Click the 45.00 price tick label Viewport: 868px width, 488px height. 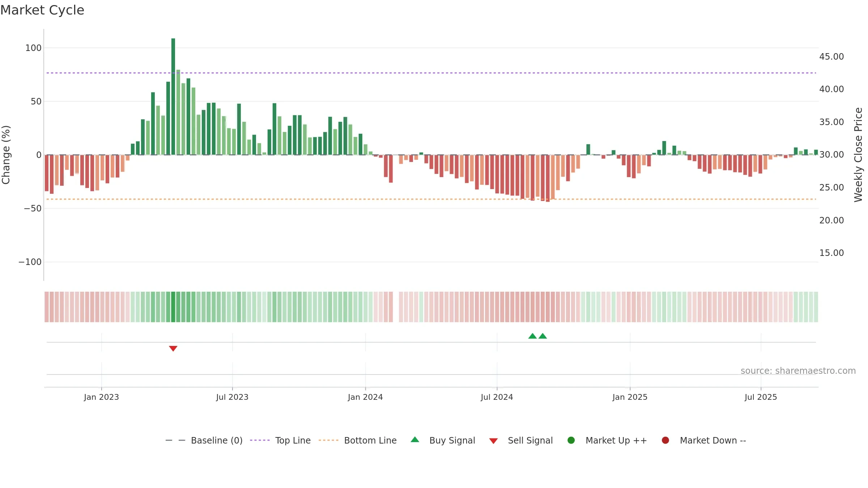pos(831,57)
